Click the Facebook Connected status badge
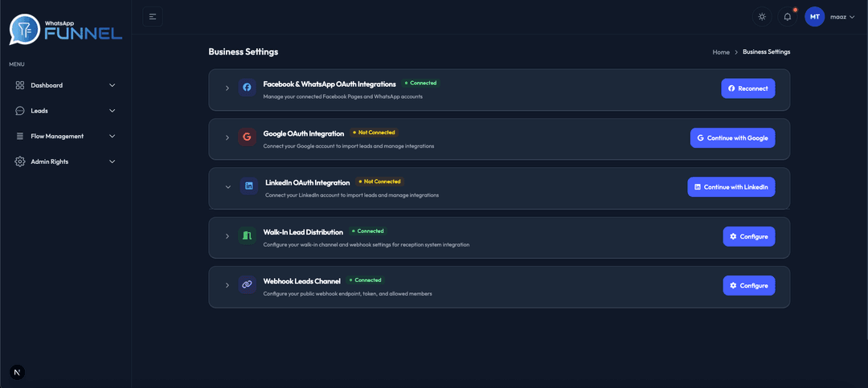This screenshot has height=388, width=868. click(420, 83)
